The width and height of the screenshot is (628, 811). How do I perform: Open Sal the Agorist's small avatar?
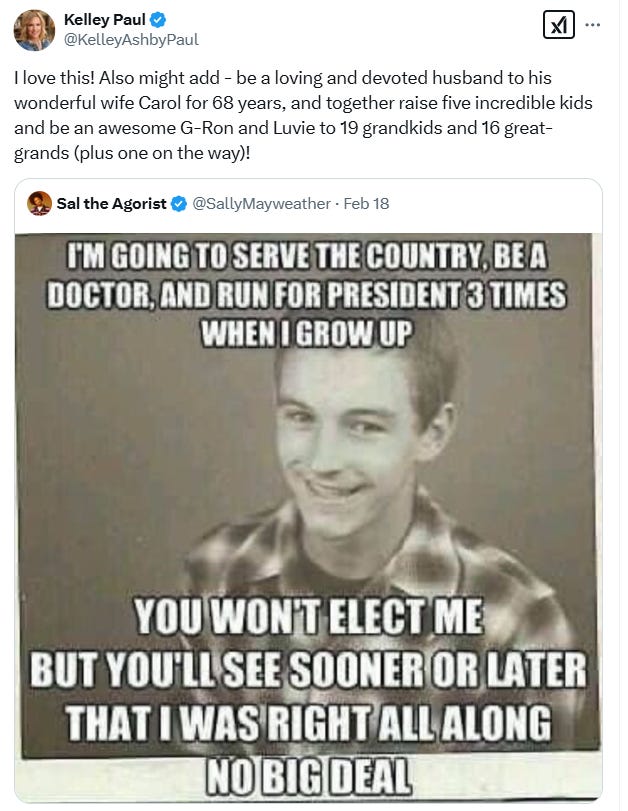click(39, 203)
